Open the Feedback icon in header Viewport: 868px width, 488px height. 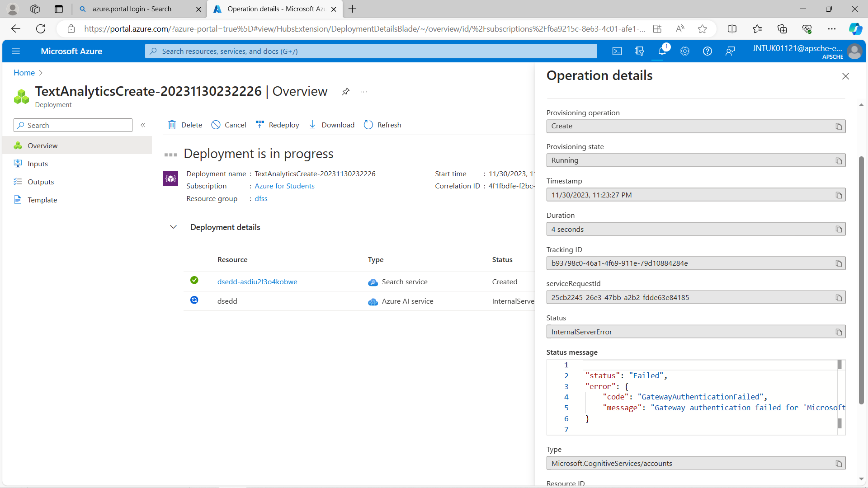(730, 51)
